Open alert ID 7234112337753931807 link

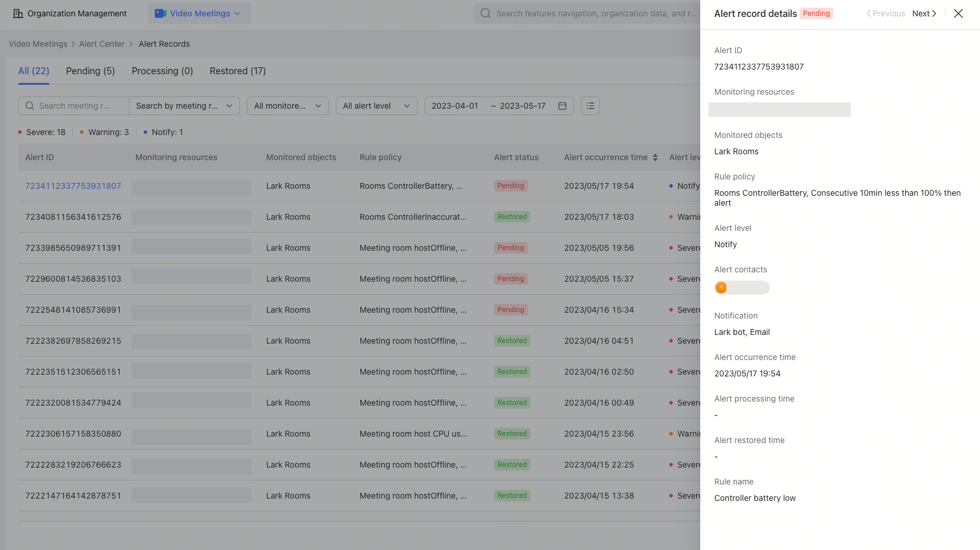(x=74, y=186)
